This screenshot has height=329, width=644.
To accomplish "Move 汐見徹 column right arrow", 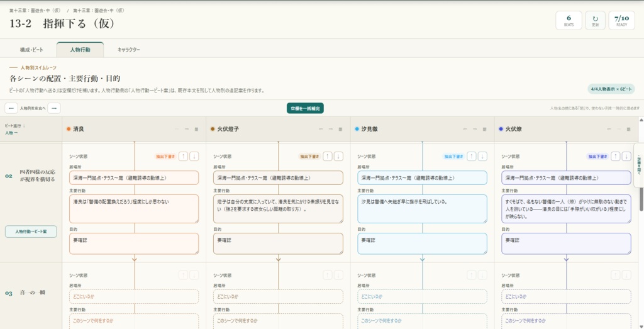I will pyautogui.click(x=475, y=129).
